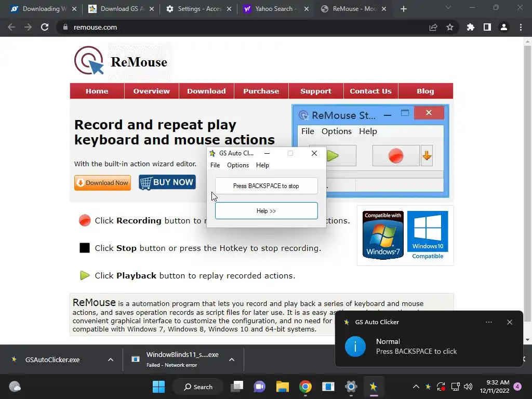Image resolution: width=532 pixels, height=399 pixels.
Task: Open File Explorer from taskbar
Action: (x=282, y=387)
